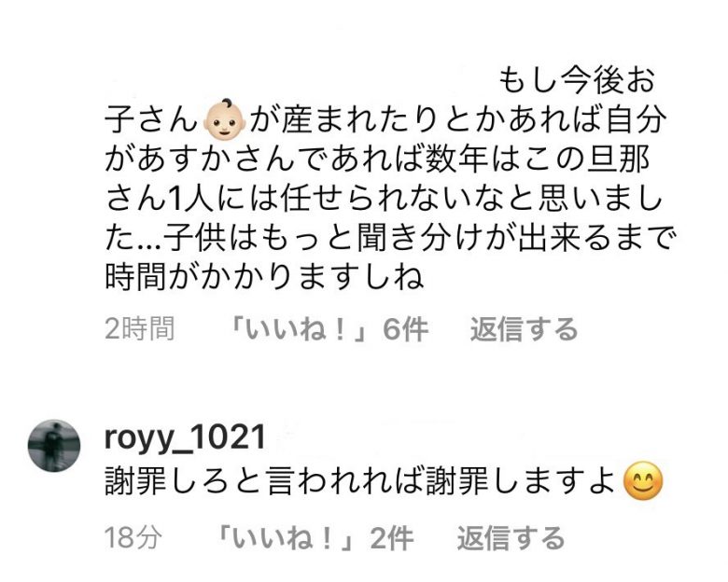Click the word 自分 in first comment
This screenshot has height=582, width=728.
pyautogui.click(x=637, y=120)
